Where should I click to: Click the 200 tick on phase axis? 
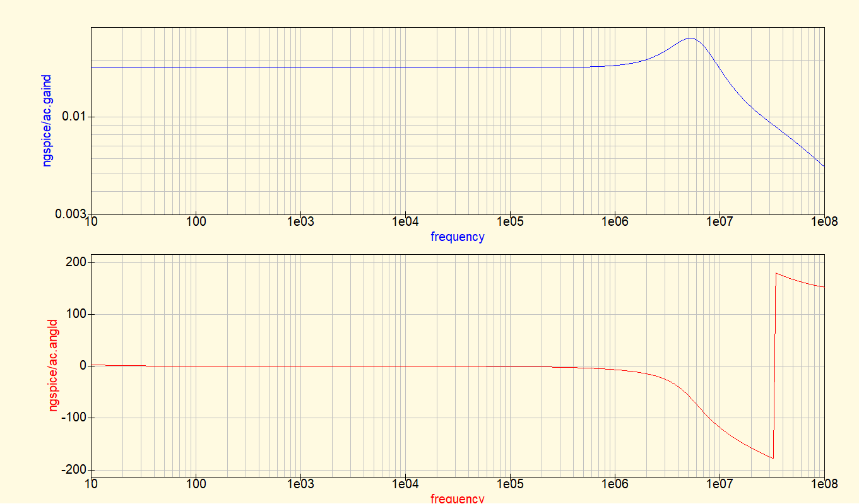tap(76, 262)
